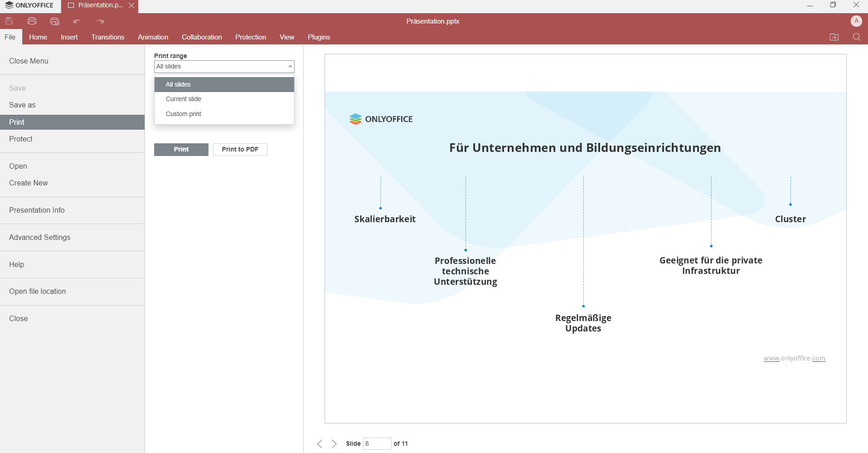Choose 'Custom print' from range list
The height and width of the screenshot is (453, 868).
(x=184, y=114)
